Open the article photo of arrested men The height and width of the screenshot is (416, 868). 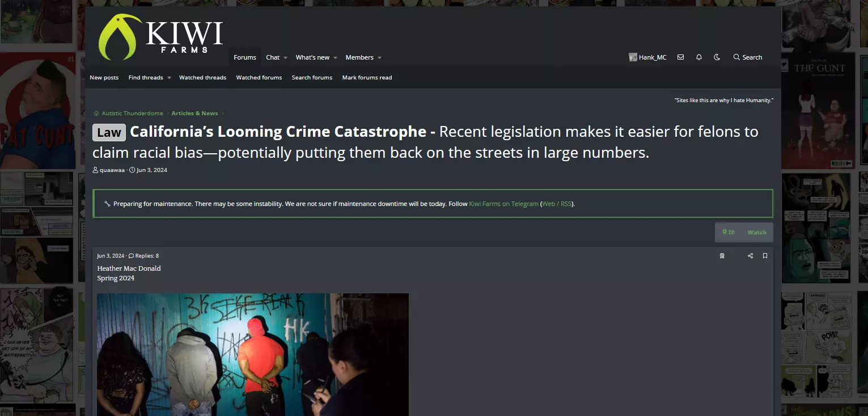pos(253,355)
